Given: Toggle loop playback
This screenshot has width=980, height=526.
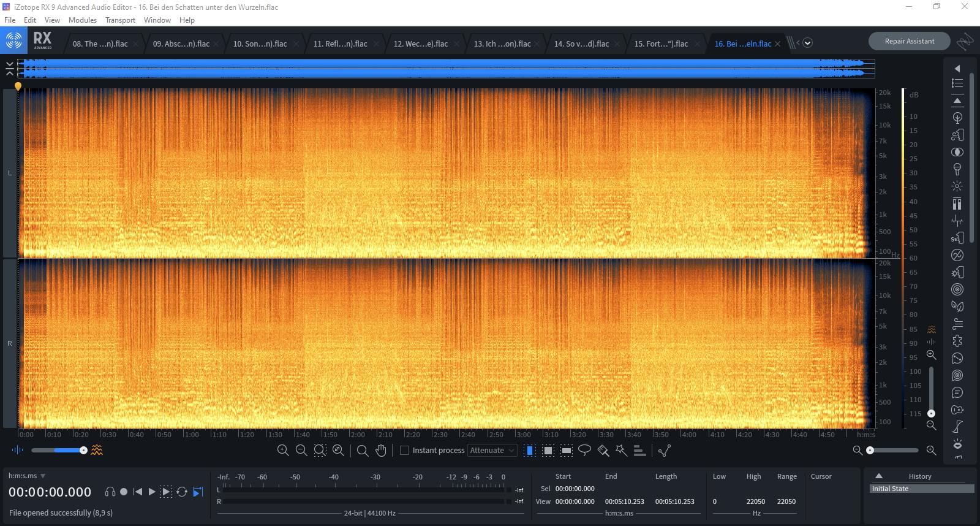Looking at the screenshot, I should click(182, 492).
